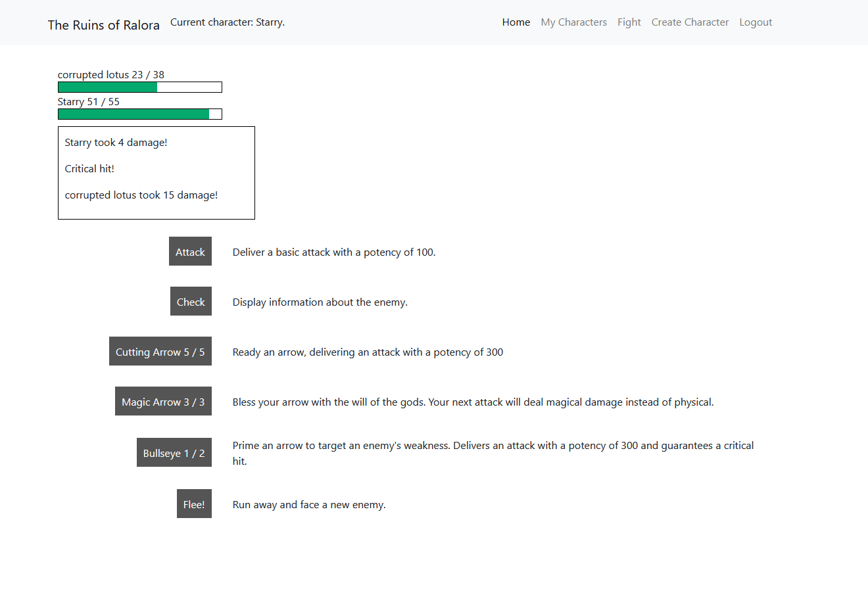Click the Magic Arrow description text
The width and height of the screenshot is (868, 593).
pos(473,402)
